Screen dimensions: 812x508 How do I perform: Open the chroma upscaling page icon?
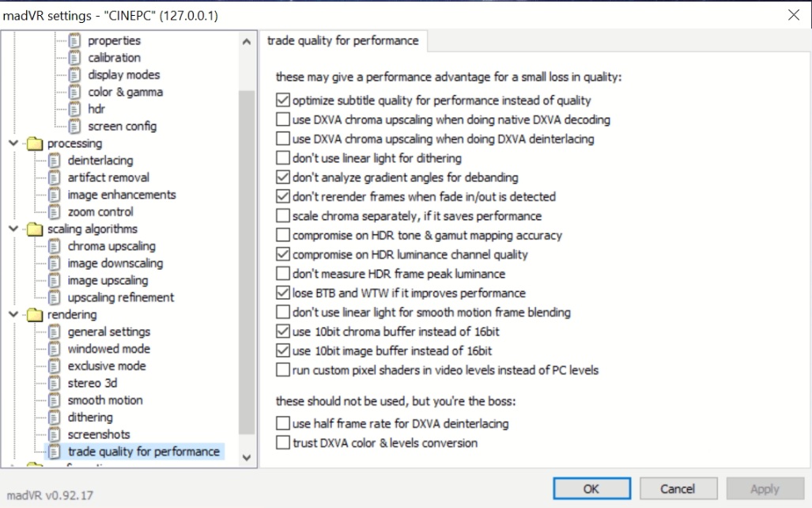pos(55,246)
